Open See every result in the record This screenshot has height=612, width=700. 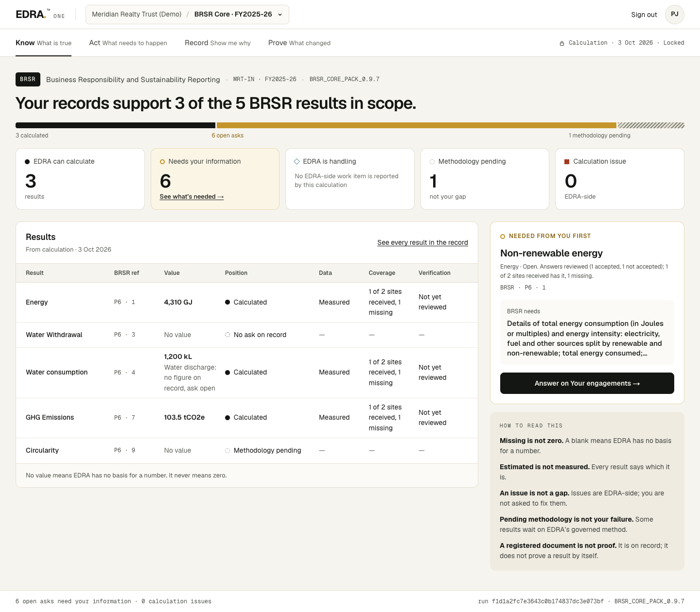[x=422, y=242]
